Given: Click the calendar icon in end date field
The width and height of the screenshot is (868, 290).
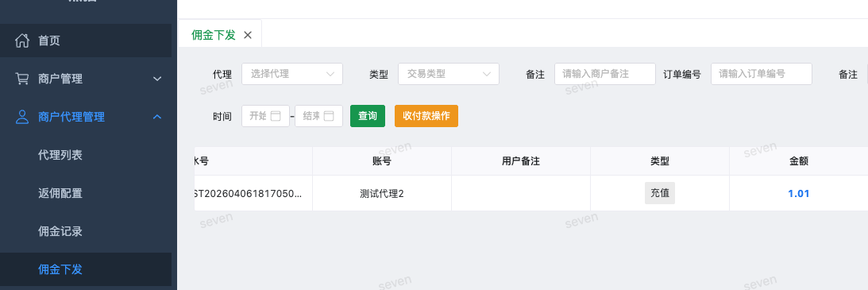Looking at the screenshot, I should pos(329,116).
